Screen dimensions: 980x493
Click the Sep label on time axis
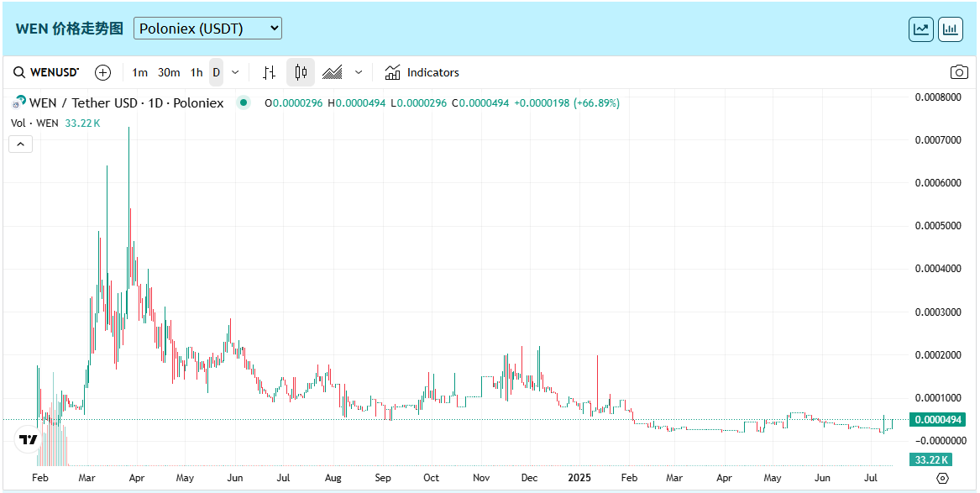click(x=382, y=478)
